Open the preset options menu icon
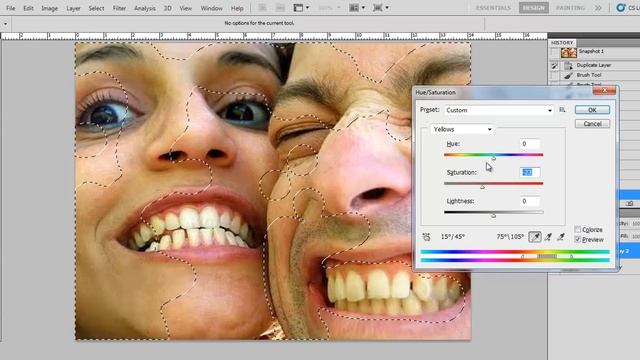This screenshot has height=360, width=640. (562, 110)
